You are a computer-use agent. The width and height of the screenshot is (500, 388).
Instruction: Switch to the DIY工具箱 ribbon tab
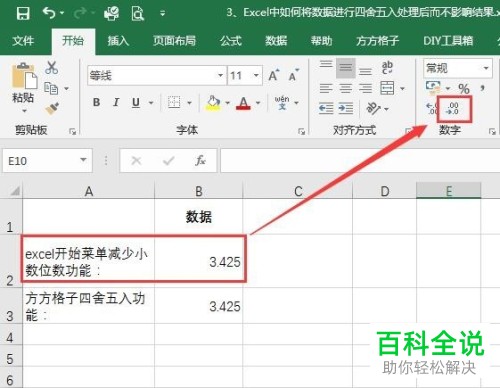coord(448,41)
